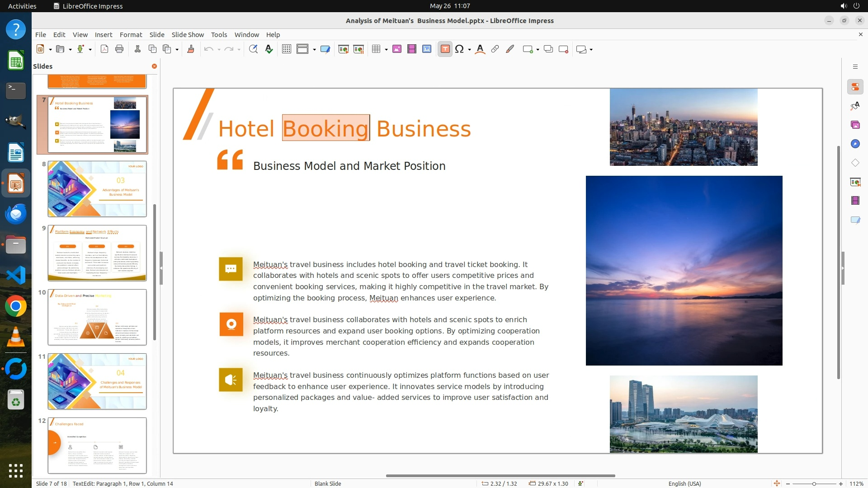Collapse the slide panel via left handle

pos(161,268)
